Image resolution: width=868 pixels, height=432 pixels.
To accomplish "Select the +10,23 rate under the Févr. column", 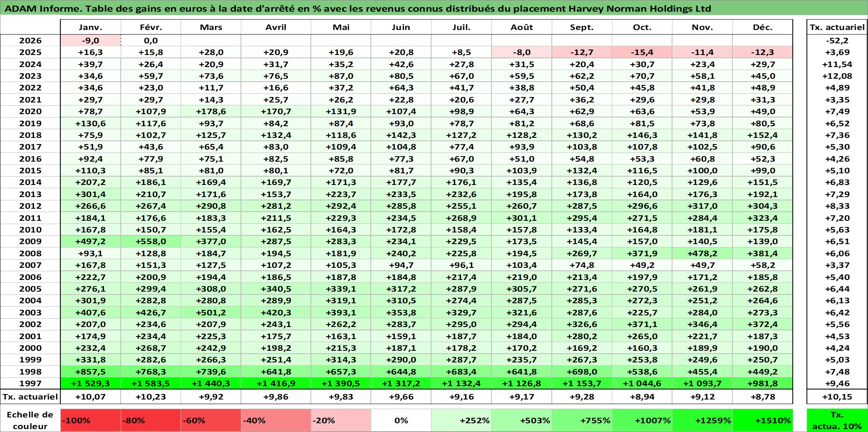I will click(x=151, y=397).
